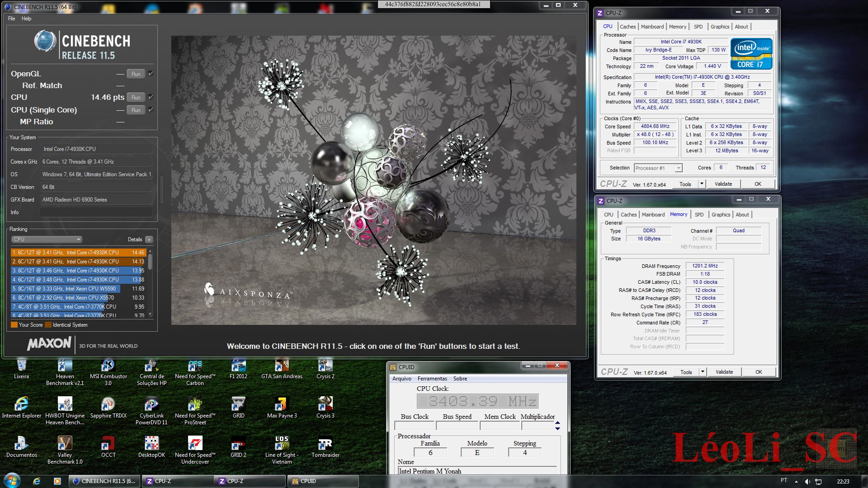Viewport: 868px width, 488px height.
Task: Click the down arrow in CPUID window
Action: (557, 428)
